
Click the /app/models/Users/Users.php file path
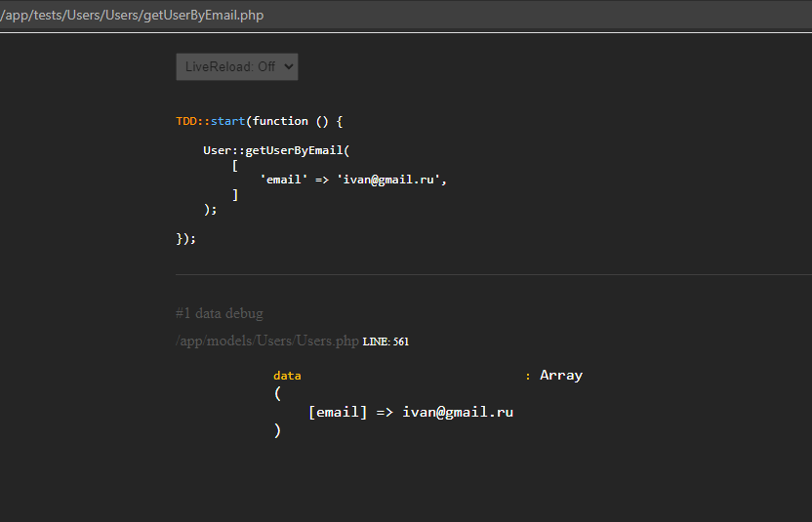[267, 341]
